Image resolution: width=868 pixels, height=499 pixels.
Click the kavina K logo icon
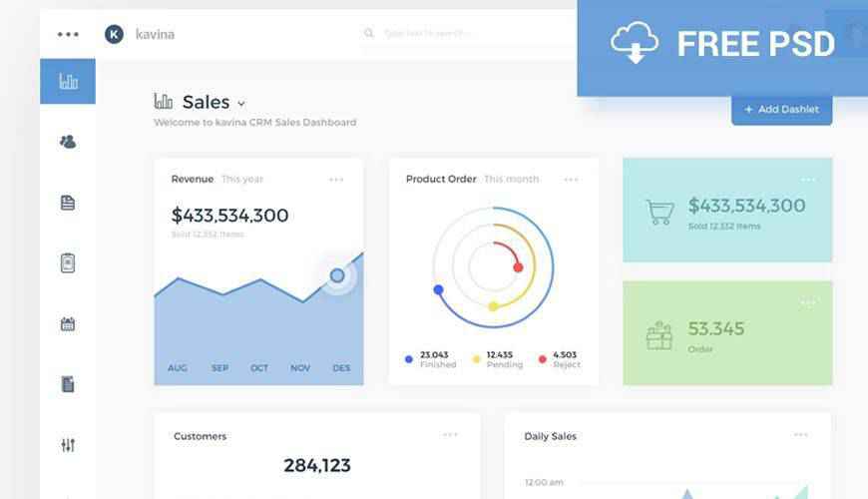click(x=115, y=34)
